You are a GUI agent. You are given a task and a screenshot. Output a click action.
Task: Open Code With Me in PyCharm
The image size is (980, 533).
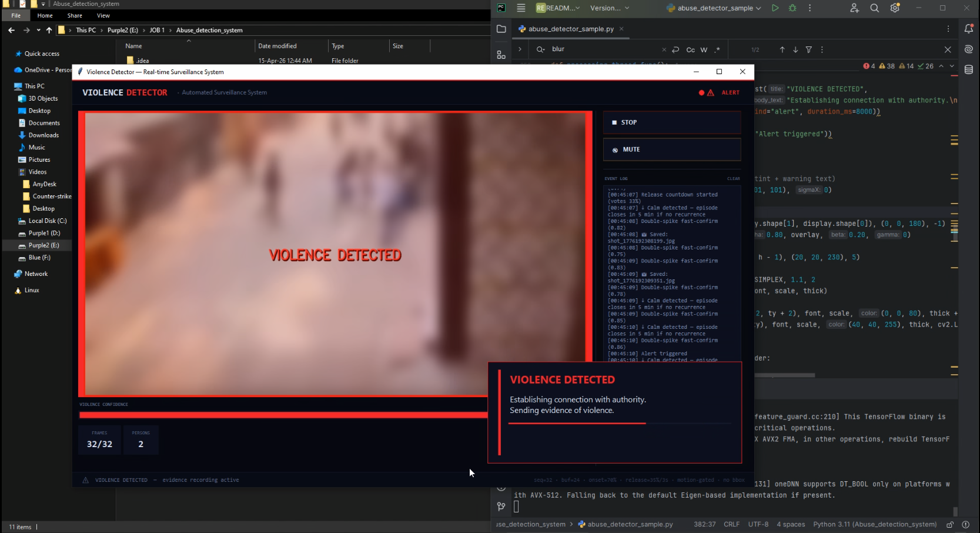pyautogui.click(x=854, y=8)
